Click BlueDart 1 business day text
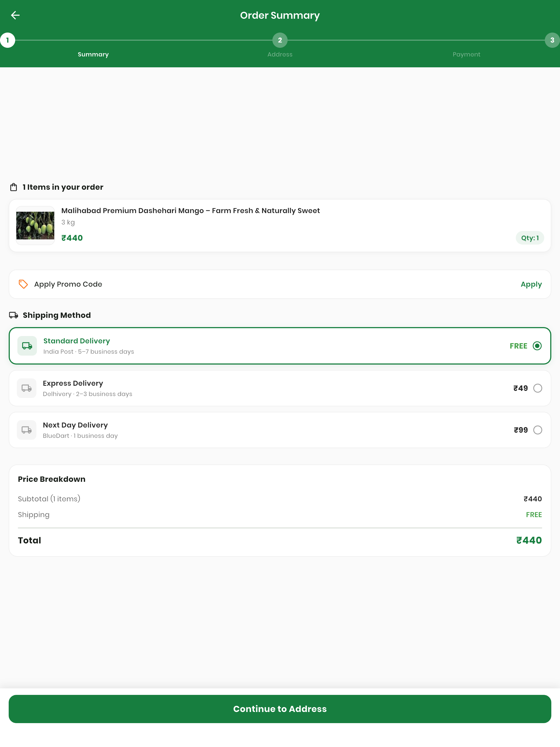Image resolution: width=560 pixels, height=747 pixels. [80, 436]
